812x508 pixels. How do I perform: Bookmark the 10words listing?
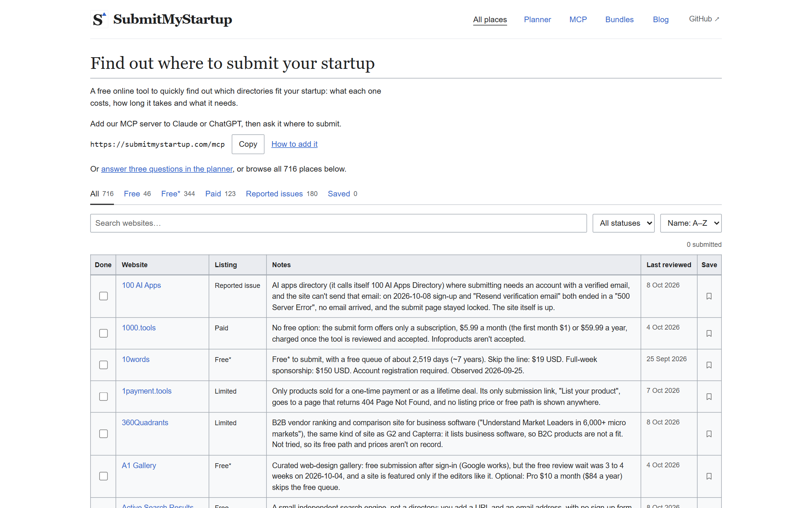(709, 365)
